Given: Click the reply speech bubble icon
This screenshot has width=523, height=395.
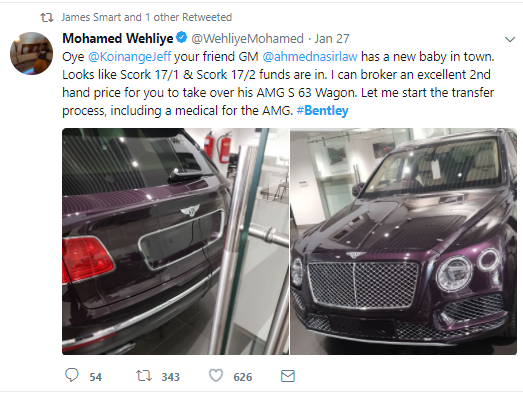Looking at the screenshot, I should [71, 375].
